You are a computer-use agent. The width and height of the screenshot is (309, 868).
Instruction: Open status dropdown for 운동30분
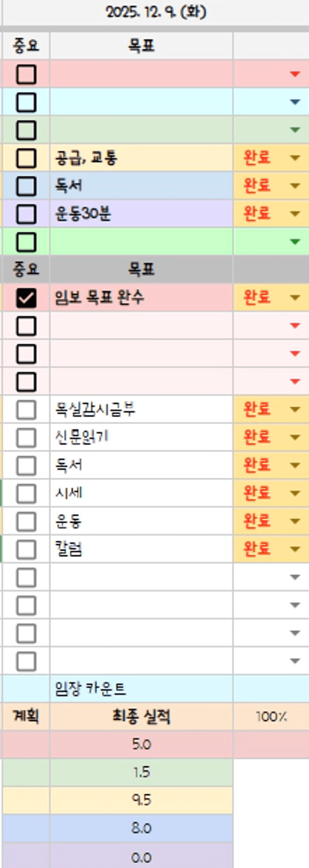point(295,214)
